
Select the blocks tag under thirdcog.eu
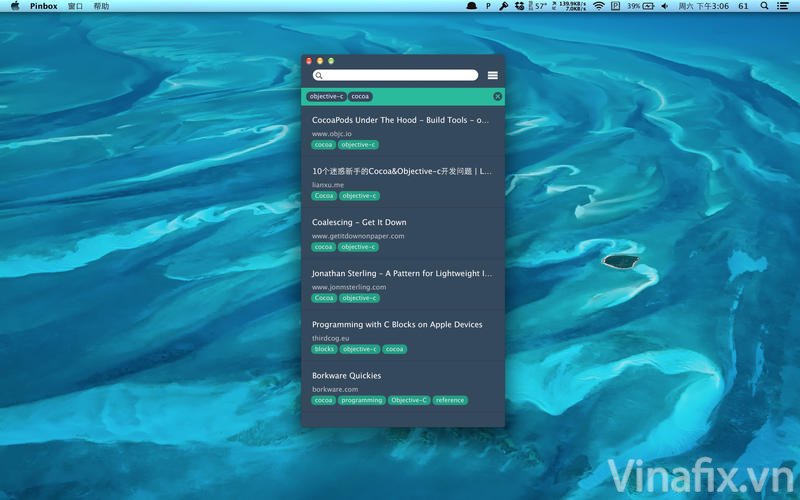tap(324, 349)
